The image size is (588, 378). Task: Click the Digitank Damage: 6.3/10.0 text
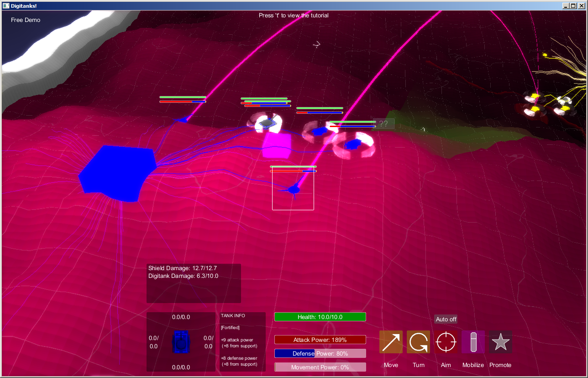pos(184,276)
